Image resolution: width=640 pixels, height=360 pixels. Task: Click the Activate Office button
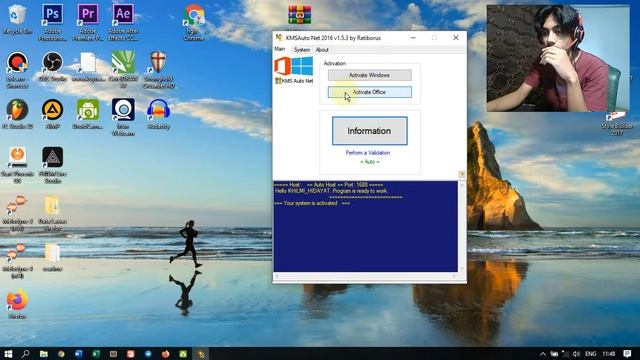coord(369,92)
